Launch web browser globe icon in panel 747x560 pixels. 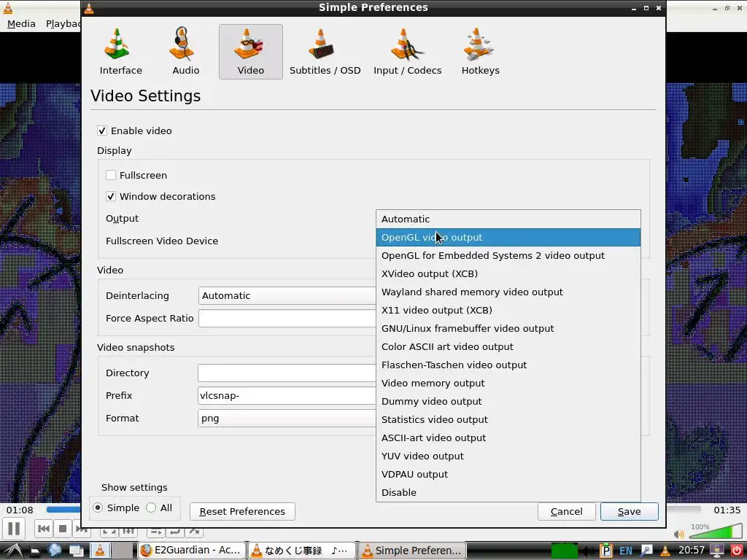pos(55,551)
